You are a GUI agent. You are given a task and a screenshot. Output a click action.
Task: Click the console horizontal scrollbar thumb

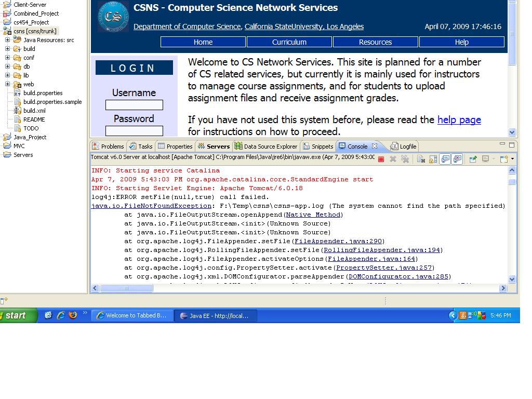(x=126, y=288)
